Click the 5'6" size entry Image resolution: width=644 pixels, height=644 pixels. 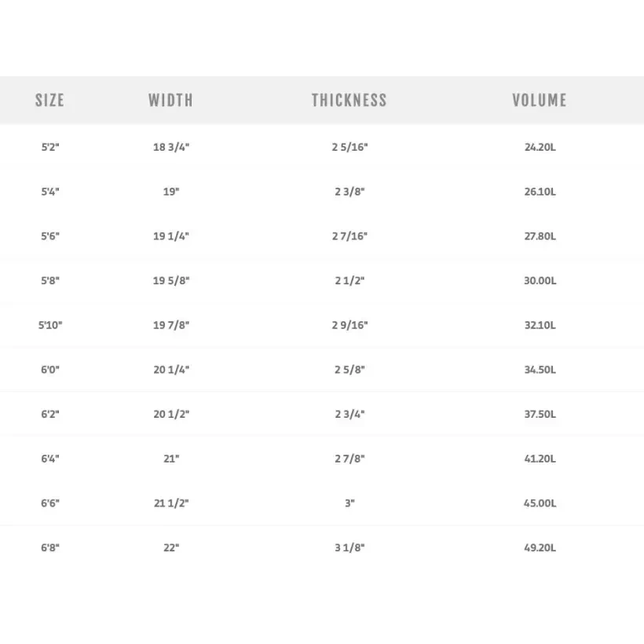50,236
